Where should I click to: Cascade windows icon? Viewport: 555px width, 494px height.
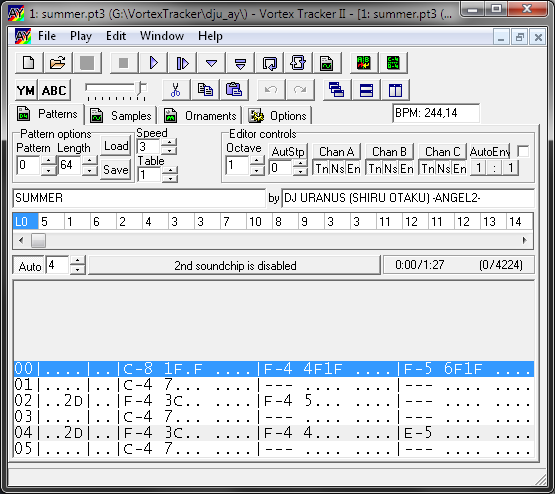pos(337,90)
